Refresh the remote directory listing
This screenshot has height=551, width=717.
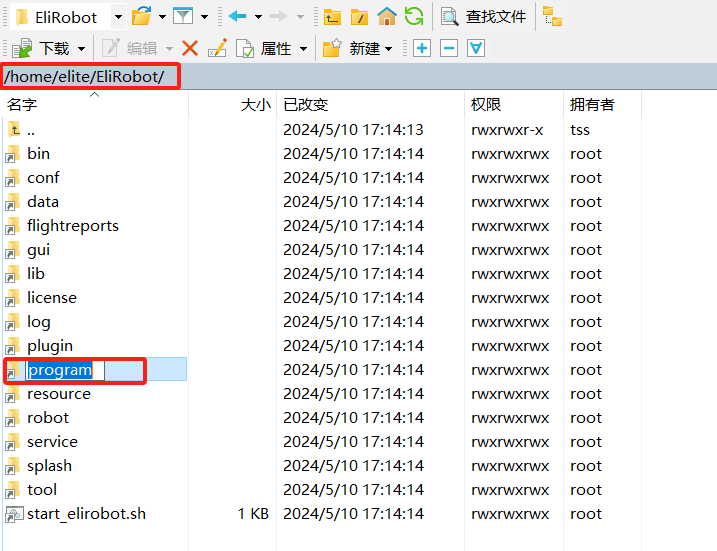pos(413,17)
